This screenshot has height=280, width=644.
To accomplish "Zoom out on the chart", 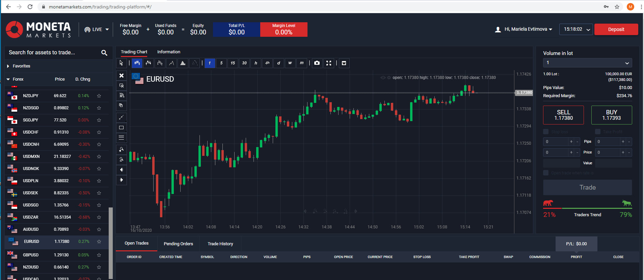I will coord(122,160).
